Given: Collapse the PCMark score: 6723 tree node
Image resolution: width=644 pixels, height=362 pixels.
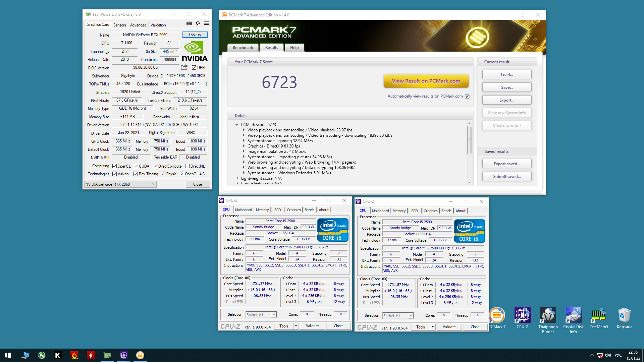Looking at the screenshot, I should [237, 125].
